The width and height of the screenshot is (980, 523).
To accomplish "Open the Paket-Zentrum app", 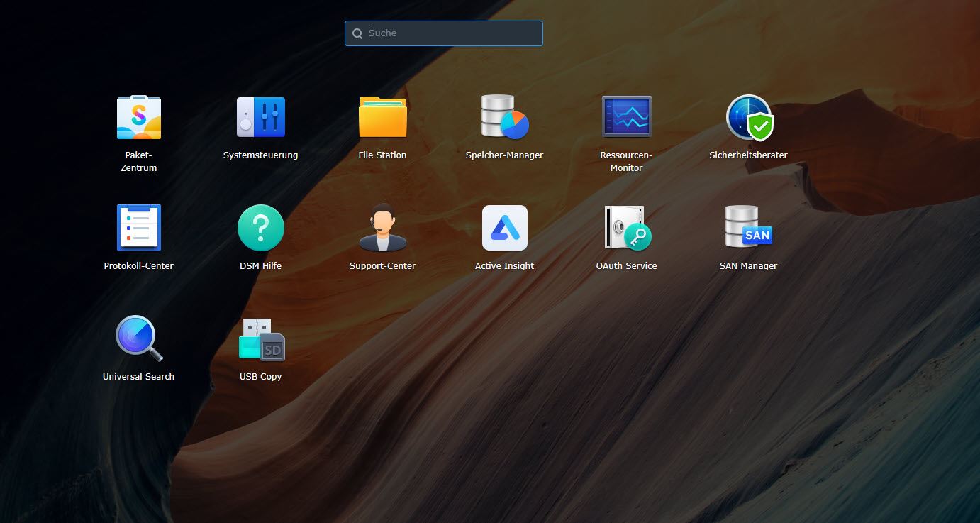I will tap(139, 118).
